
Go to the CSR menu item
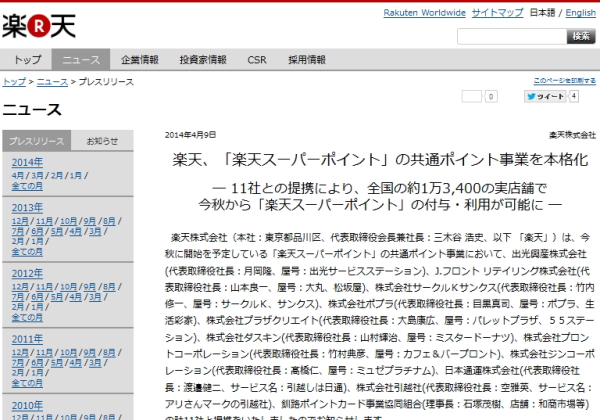click(256, 59)
